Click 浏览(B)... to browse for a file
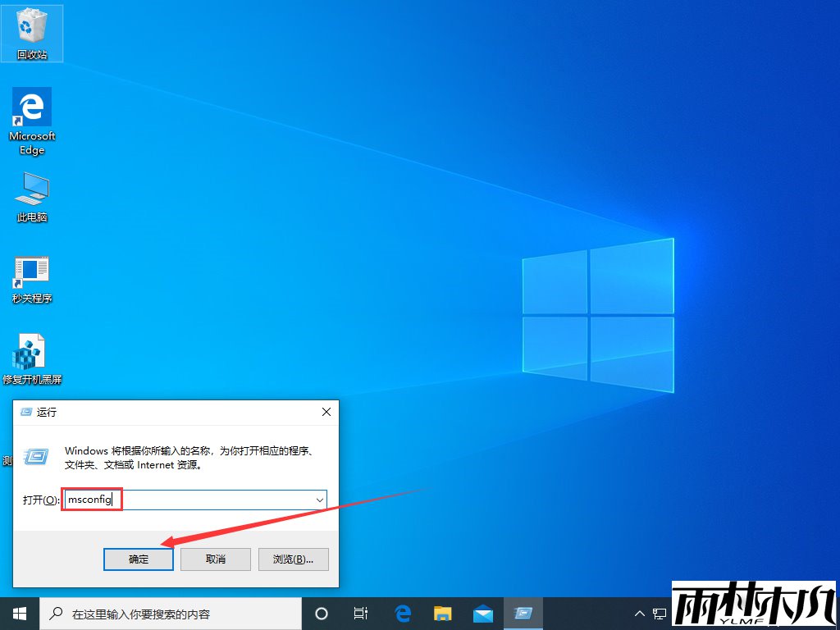The image size is (840, 630). 293,559
